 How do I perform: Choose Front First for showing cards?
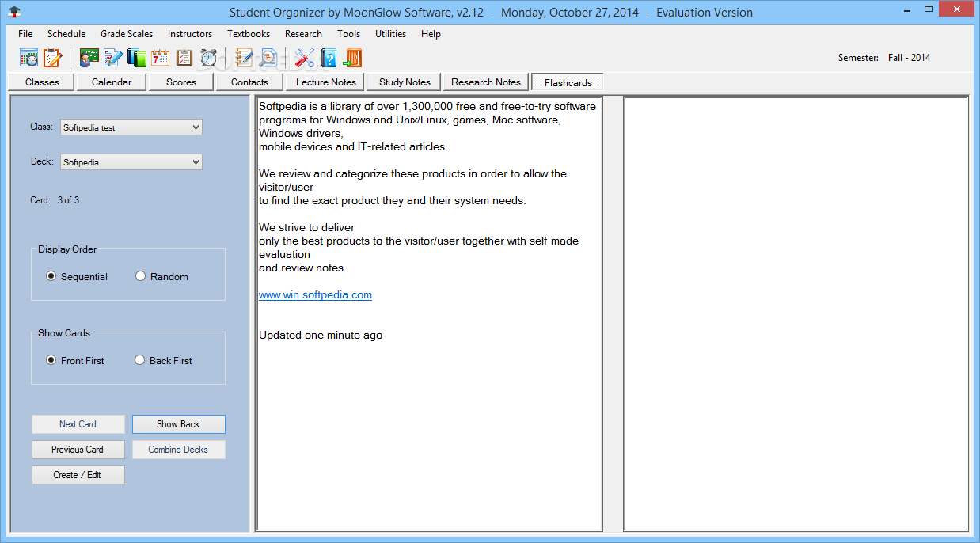pos(75,360)
